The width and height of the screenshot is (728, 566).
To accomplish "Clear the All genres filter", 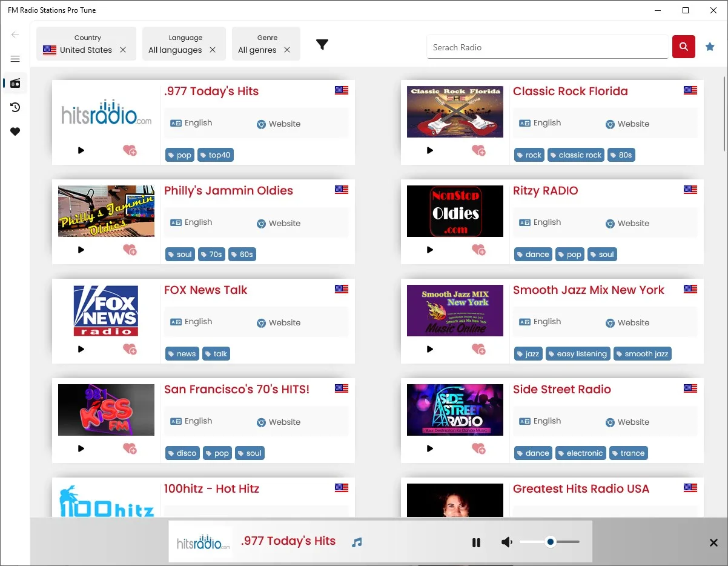I will tap(287, 50).
